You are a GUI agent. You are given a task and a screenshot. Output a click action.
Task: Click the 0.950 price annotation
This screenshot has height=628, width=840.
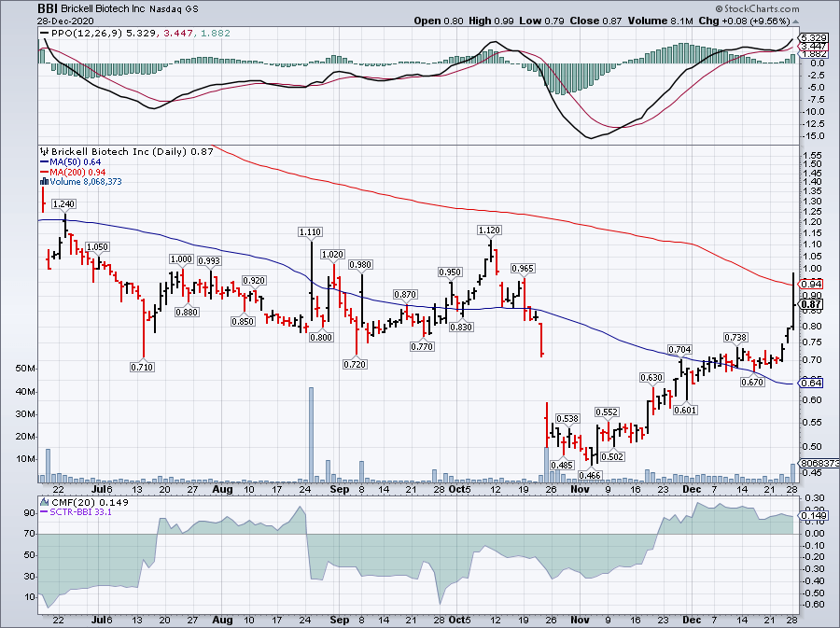450,272
